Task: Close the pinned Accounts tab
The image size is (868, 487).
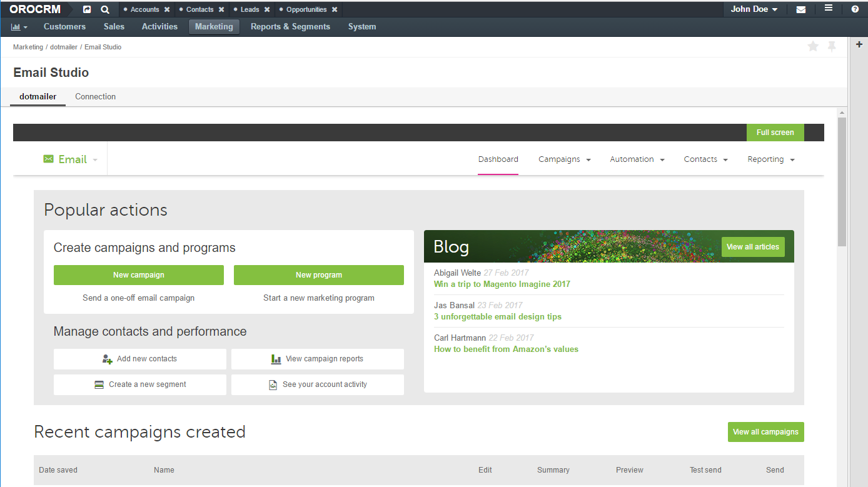Action: (x=167, y=10)
